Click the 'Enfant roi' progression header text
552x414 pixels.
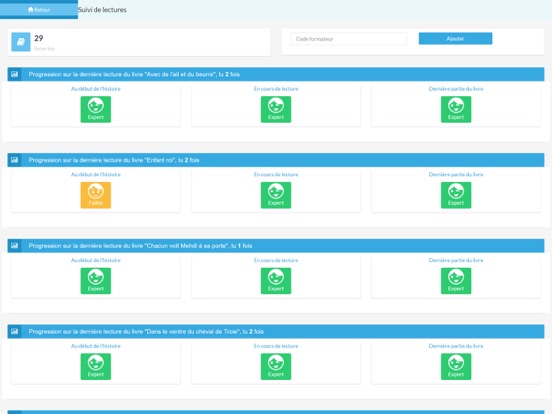[114, 160]
